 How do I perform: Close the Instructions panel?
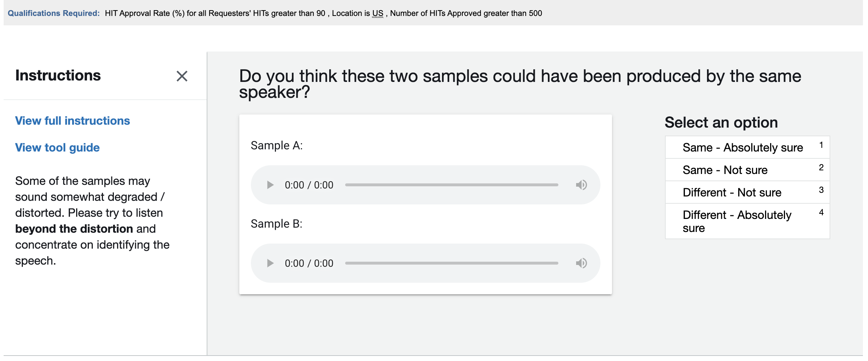(x=182, y=76)
